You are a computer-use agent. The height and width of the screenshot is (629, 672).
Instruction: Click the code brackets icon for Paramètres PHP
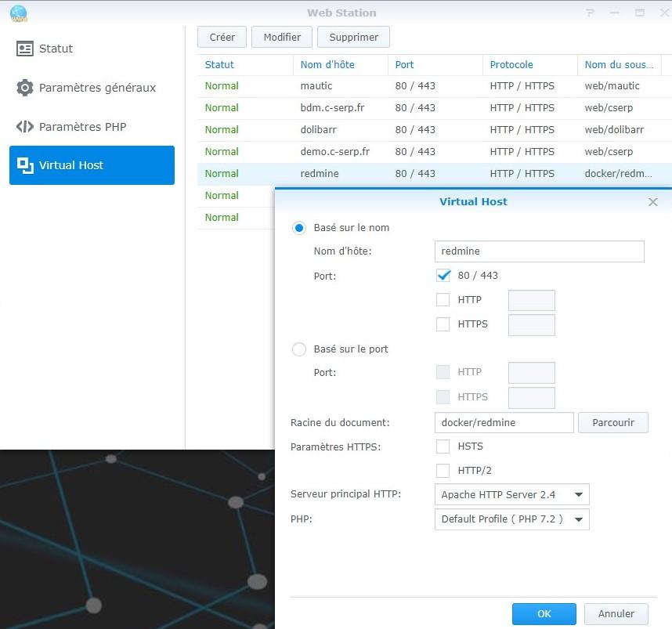(x=25, y=126)
